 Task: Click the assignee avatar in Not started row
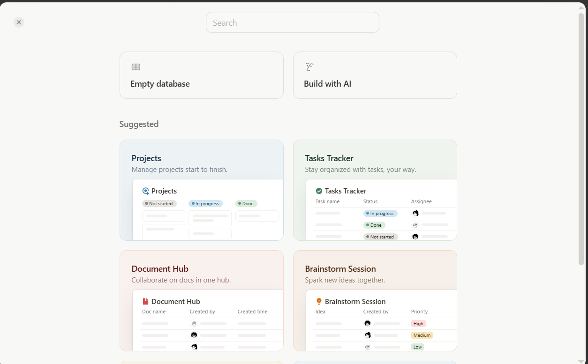click(415, 237)
